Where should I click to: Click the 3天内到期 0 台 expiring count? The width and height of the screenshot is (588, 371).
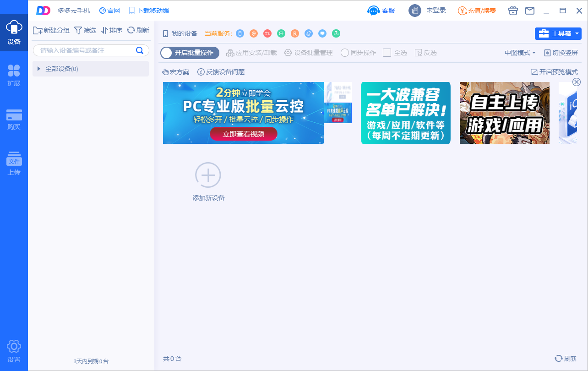pyautogui.click(x=91, y=361)
